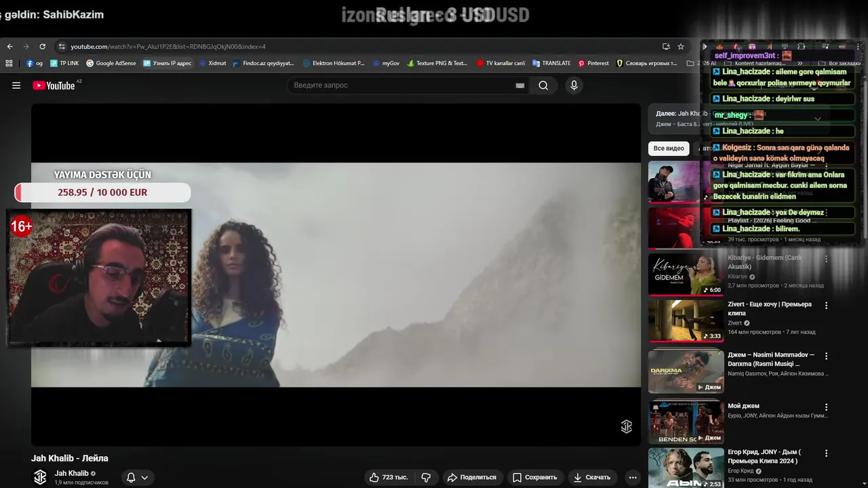Dislike the video with thumbs down

[x=427, y=477]
